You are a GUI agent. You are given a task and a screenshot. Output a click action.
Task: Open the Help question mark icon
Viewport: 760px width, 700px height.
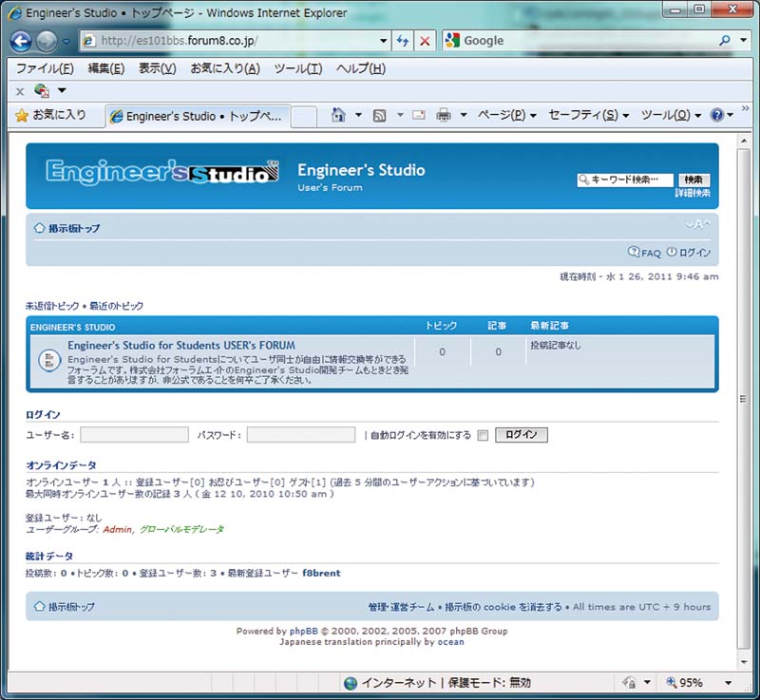point(717,115)
